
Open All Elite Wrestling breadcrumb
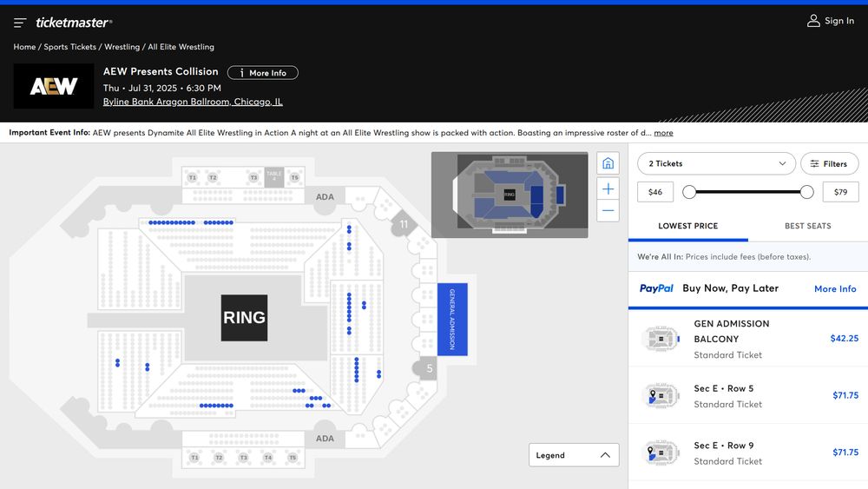[181, 47]
